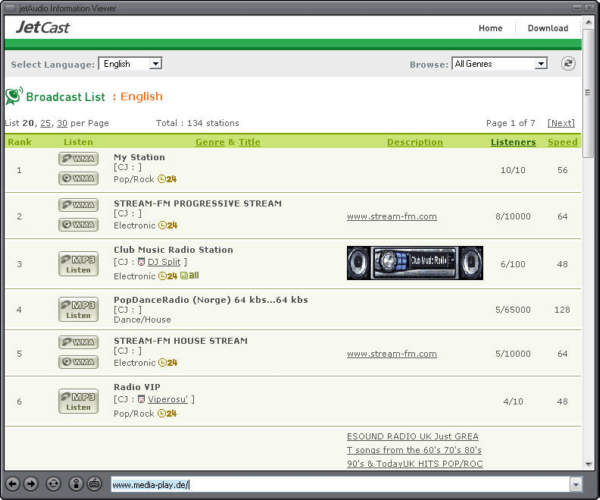Open the DJ Split CJ link
Viewport: 600px width, 500px height.
164,262
